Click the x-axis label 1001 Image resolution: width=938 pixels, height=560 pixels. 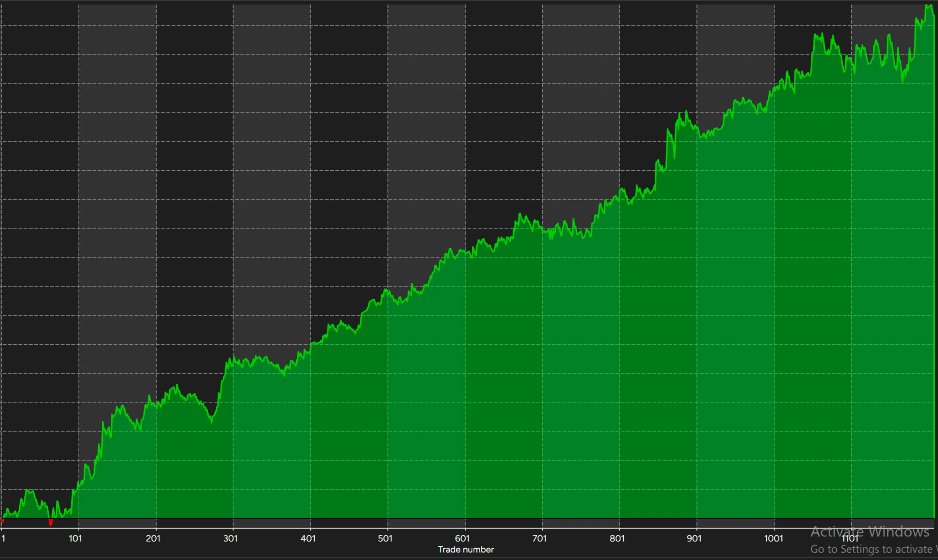click(x=774, y=538)
